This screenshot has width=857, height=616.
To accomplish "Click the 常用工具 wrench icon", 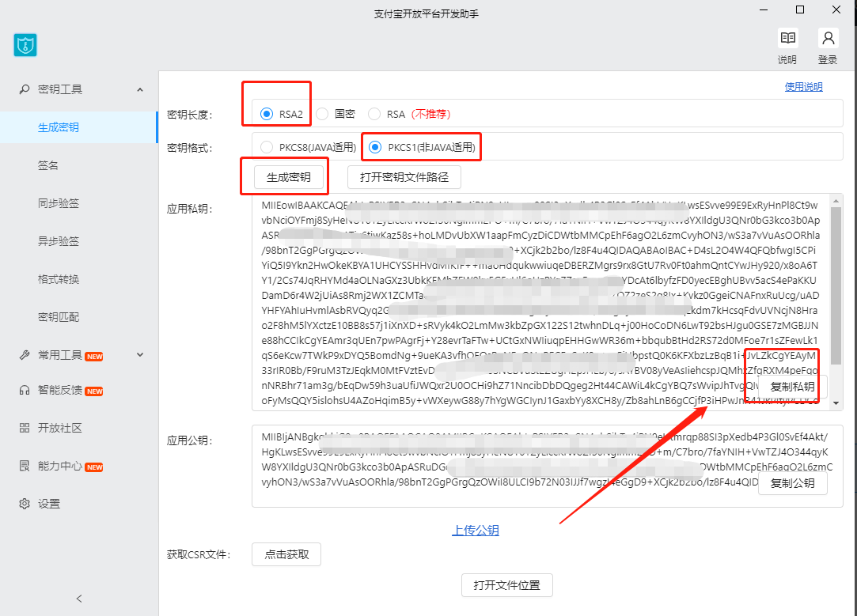I will click(x=25, y=355).
